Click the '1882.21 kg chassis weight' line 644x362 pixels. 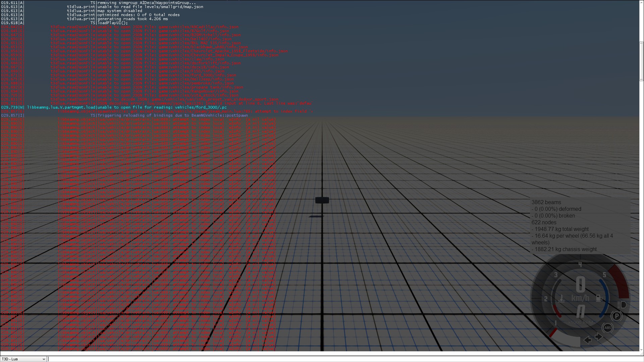pyautogui.click(x=564, y=249)
